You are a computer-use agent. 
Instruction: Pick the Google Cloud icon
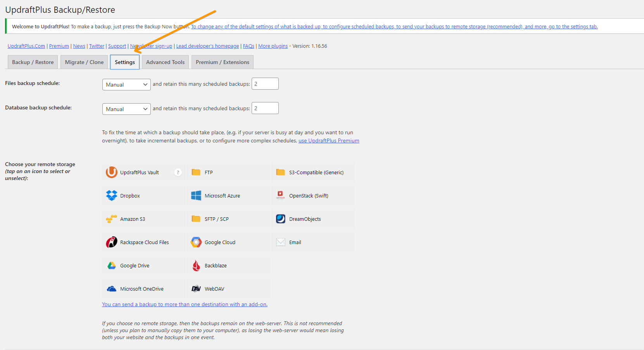pyautogui.click(x=196, y=242)
